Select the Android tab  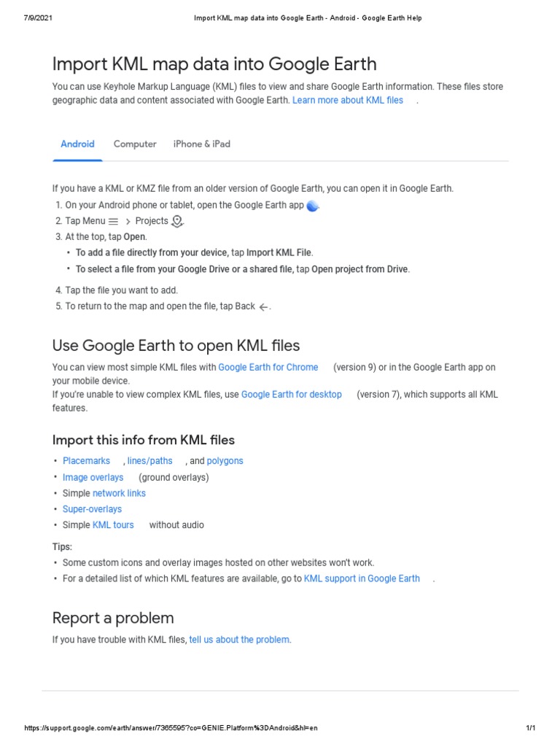tap(77, 144)
